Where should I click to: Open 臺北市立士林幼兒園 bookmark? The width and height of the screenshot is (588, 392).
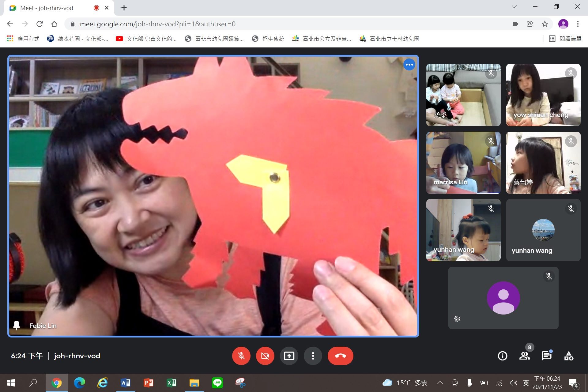(389, 39)
